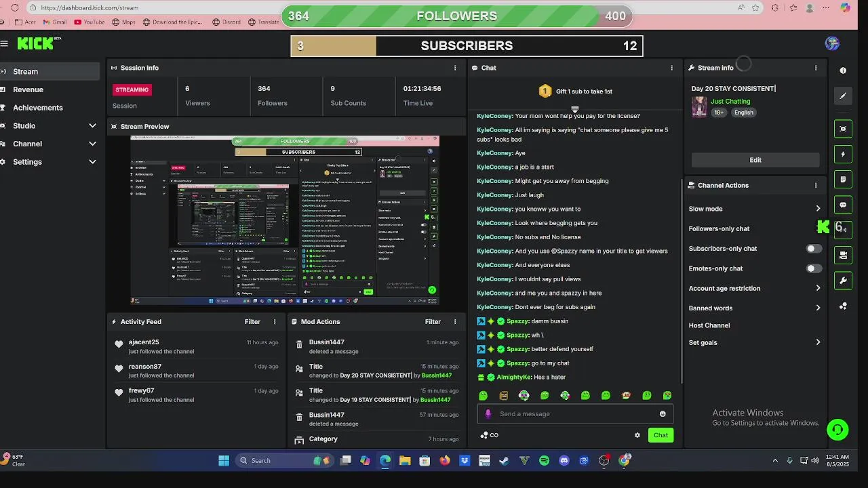Open Session Info panel options menu
The image size is (868, 488).
pyautogui.click(x=455, y=68)
